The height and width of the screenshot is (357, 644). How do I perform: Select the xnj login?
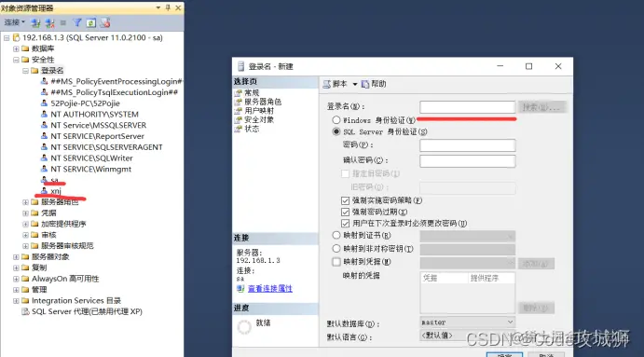(56, 191)
